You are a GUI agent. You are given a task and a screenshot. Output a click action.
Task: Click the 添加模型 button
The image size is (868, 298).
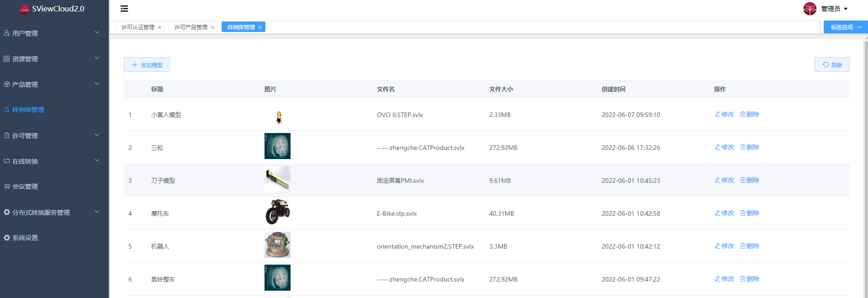pos(147,64)
